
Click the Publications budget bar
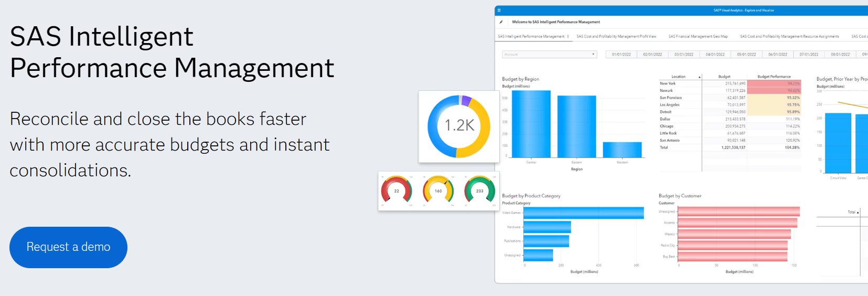(x=546, y=241)
